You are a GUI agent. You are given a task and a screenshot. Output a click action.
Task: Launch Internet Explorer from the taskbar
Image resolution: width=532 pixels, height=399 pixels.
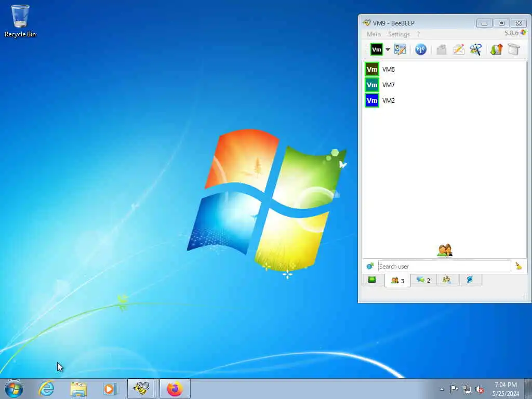(46, 389)
